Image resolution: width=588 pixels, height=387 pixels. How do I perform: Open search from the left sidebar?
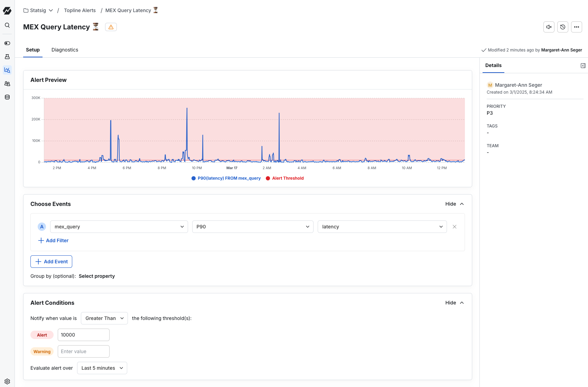point(7,25)
